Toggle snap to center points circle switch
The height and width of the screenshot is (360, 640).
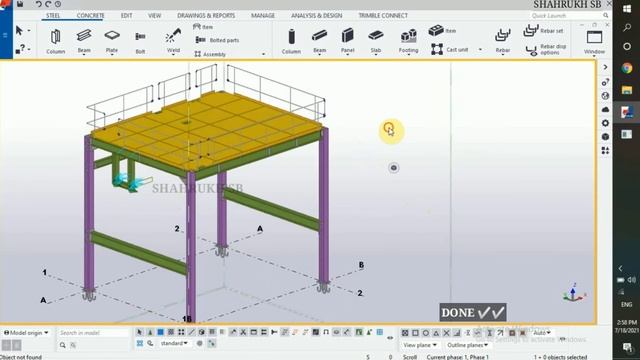425,333
